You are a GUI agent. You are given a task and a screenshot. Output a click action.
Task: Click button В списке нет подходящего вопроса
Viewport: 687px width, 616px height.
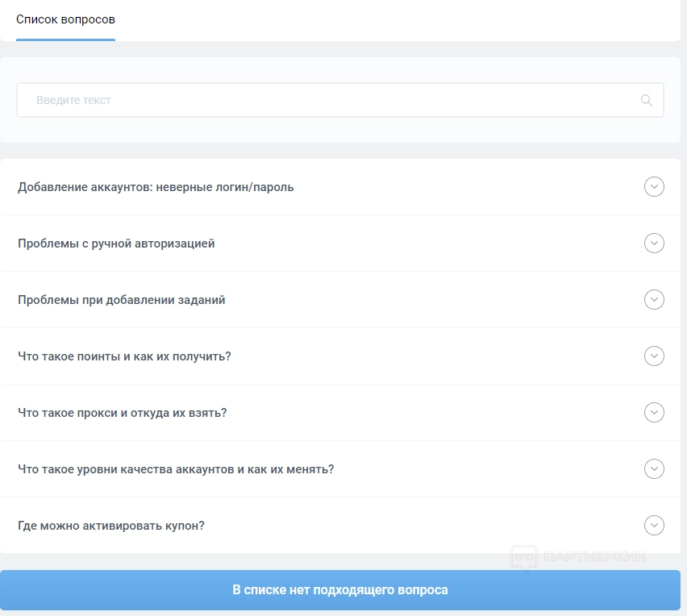point(340,589)
